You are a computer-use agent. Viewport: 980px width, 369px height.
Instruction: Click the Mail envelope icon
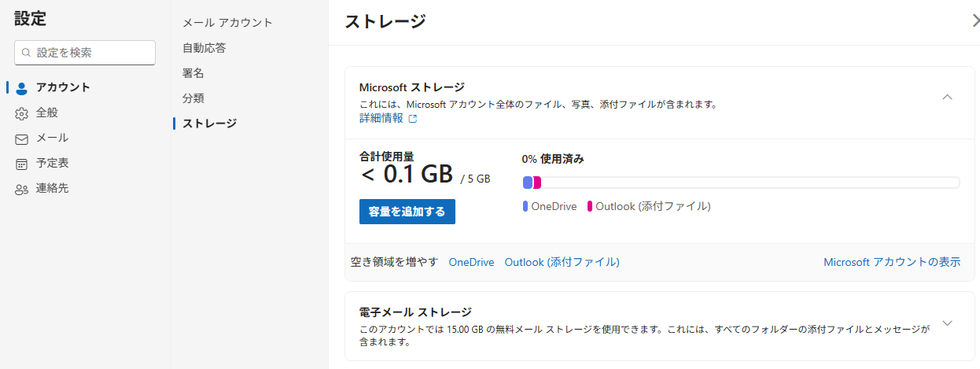click(x=22, y=138)
